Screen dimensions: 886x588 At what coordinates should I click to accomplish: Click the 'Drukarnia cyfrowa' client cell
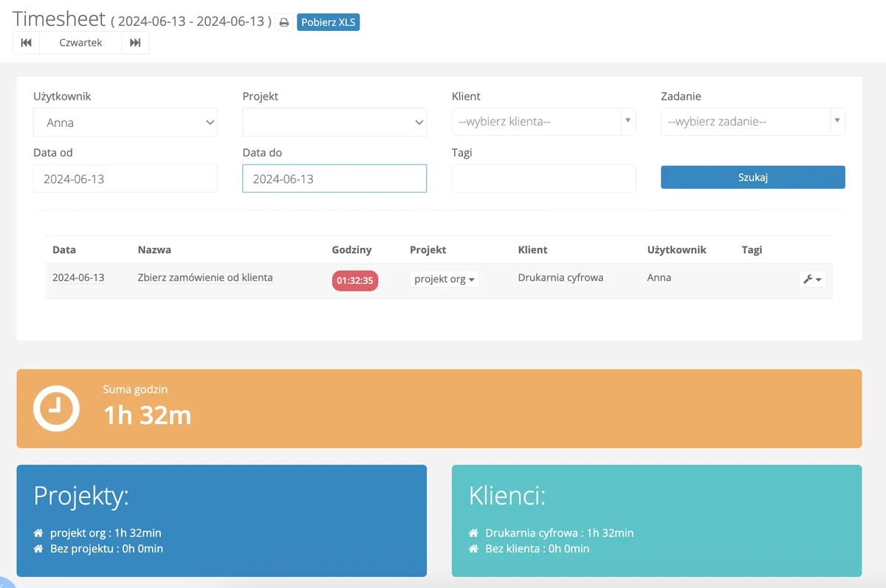point(561,278)
